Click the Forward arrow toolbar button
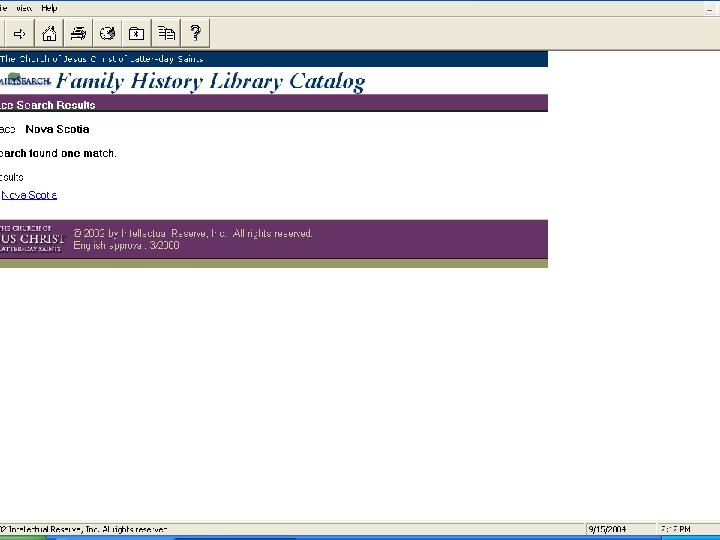 [19, 34]
